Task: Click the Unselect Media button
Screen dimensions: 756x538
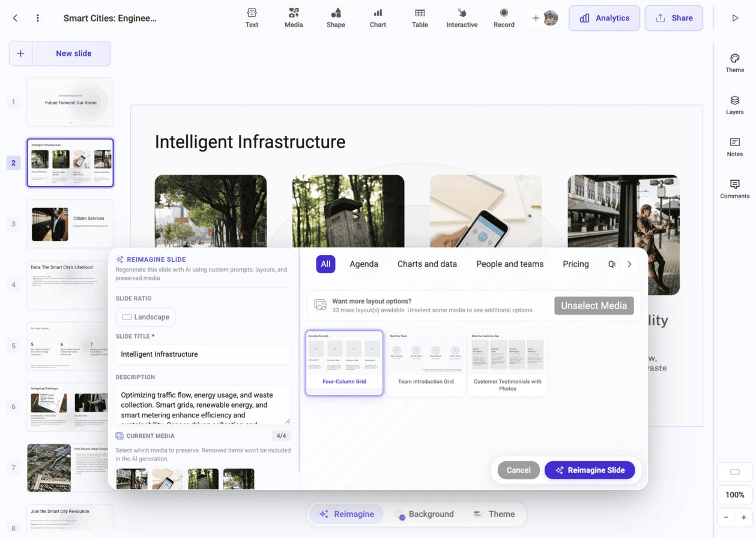Action: (594, 305)
